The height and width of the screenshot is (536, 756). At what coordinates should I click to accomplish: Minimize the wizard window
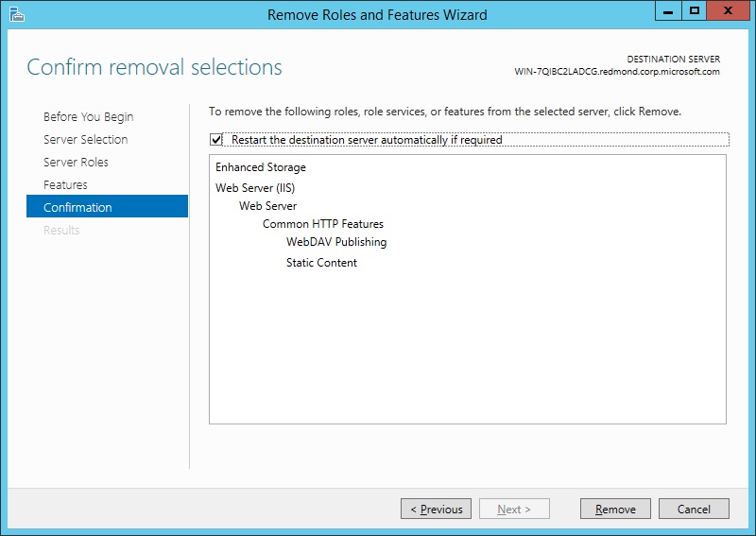pos(668,10)
